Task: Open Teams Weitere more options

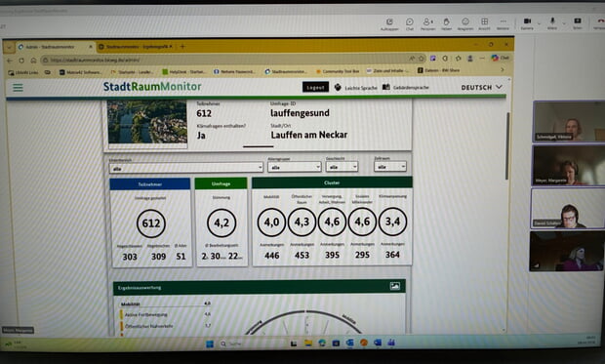Action: click(503, 24)
